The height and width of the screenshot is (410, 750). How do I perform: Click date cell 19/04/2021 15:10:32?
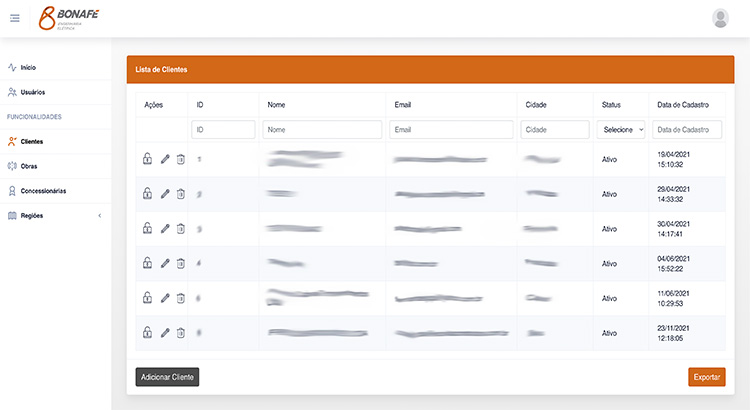point(673,159)
